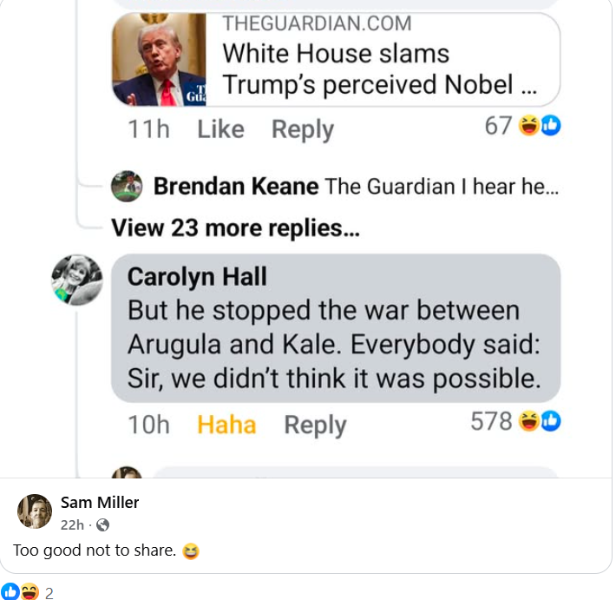The image size is (616, 600).
Task: Click the laughing emoji beside 578
Action: point(529,421)
